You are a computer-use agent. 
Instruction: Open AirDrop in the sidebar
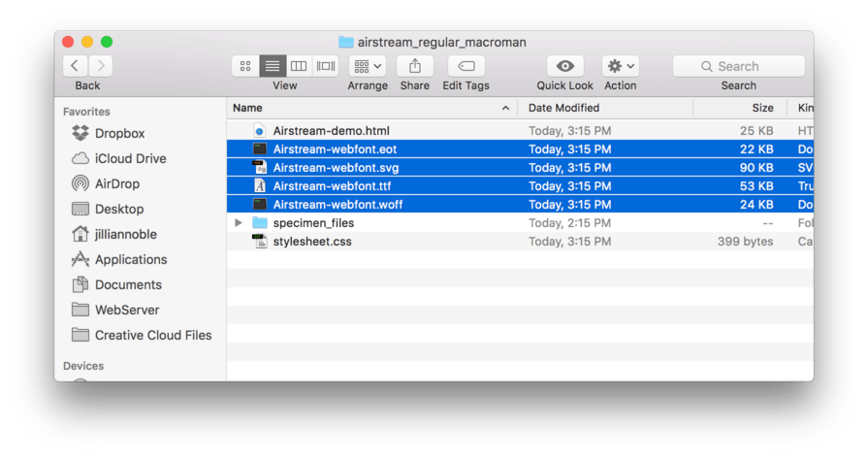[116, 183]
